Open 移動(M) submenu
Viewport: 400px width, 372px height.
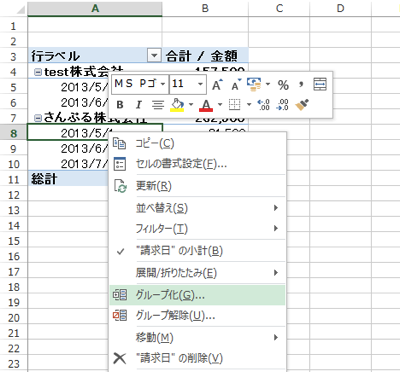click(198, 338)
